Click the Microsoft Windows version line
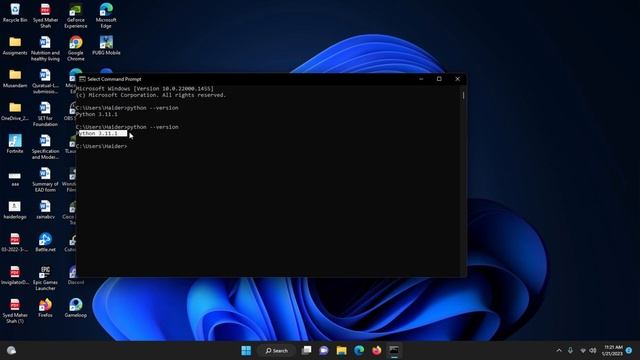The width and height of the screenshot is (640, 360). pyautogui.click(x=144, y=89)
